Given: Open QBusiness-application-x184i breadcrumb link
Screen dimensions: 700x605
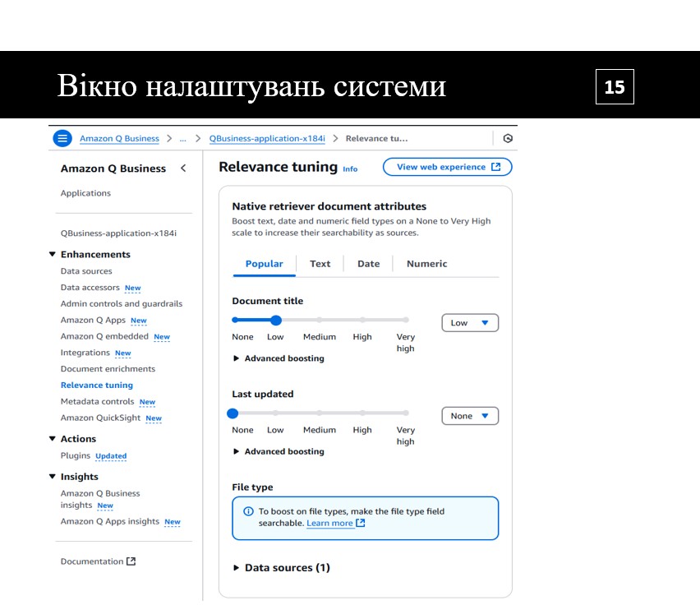Looking at the screenshot, I should (x=267, y=138).
